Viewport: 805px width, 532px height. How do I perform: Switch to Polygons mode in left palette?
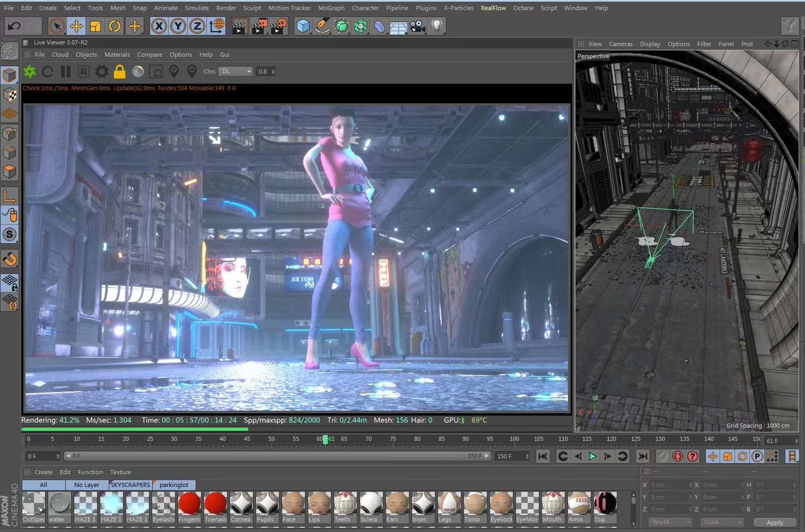click(10, 172)
